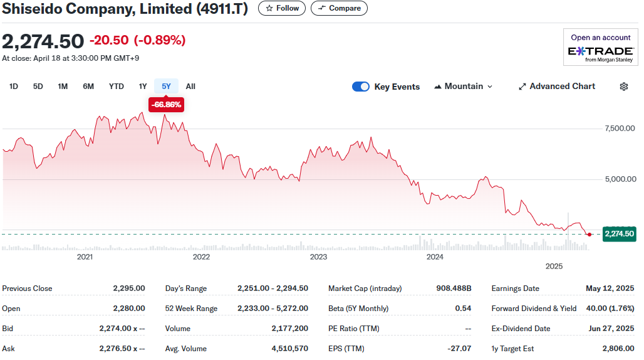The image size is (644, 360).
Task: Click EPS (TTM) value -27.07
Action: 459,349
